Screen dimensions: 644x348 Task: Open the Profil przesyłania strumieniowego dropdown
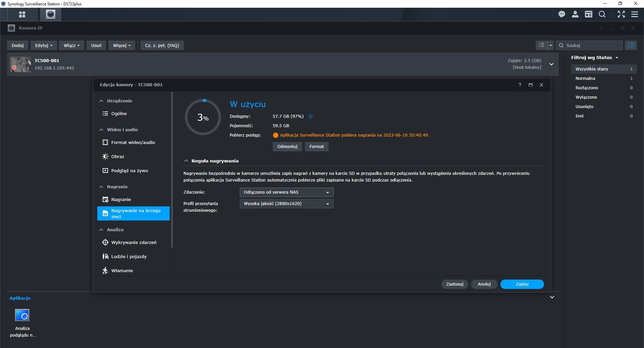(x=286, y=204)
